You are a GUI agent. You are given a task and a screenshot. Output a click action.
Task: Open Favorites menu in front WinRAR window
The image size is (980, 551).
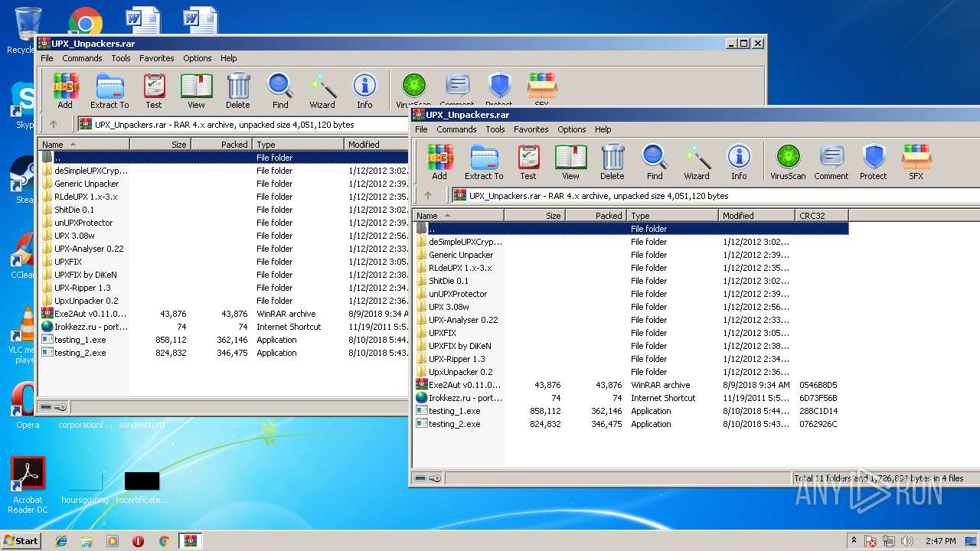(x=531, y=129)
